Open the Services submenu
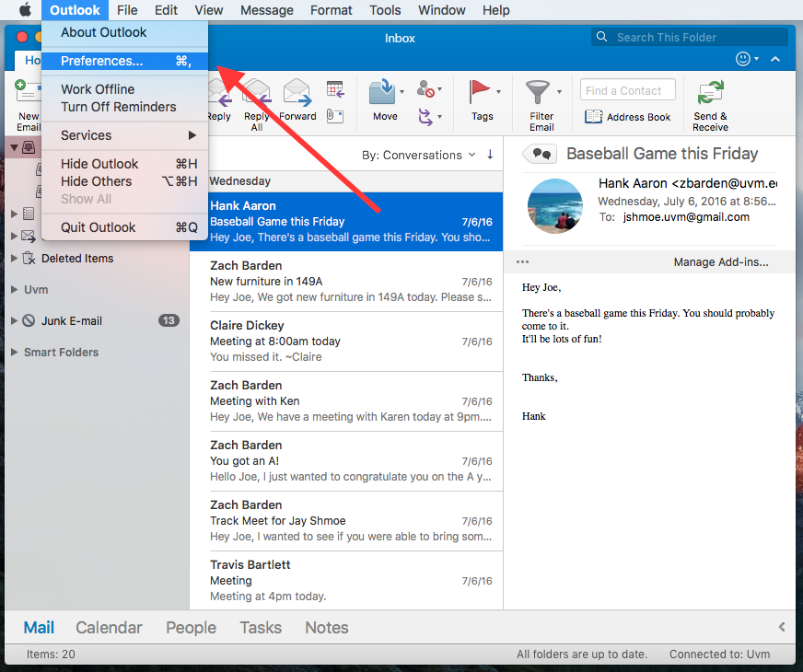The height and width of the screenshot is (672, 803). pyautogui.click(x=125, y=135)
